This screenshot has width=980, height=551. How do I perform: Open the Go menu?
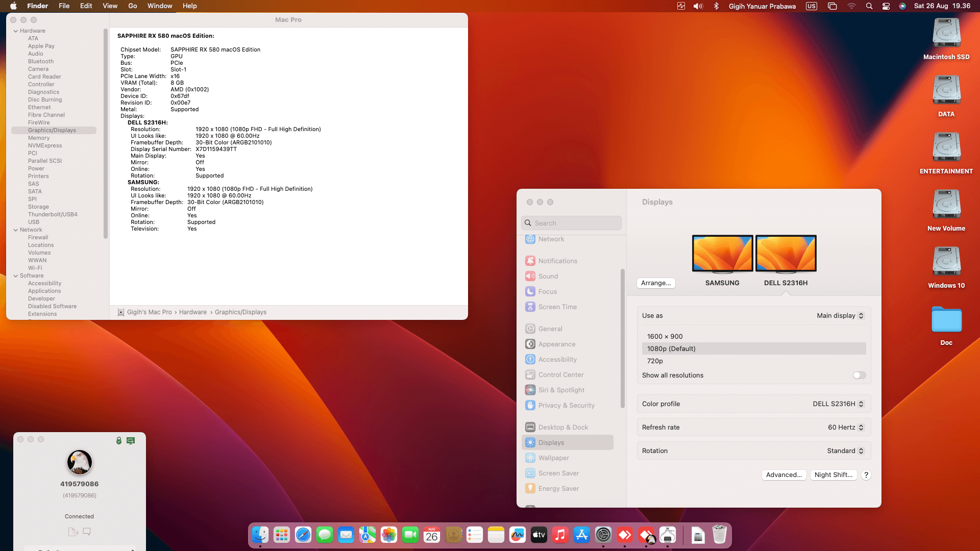132,6
